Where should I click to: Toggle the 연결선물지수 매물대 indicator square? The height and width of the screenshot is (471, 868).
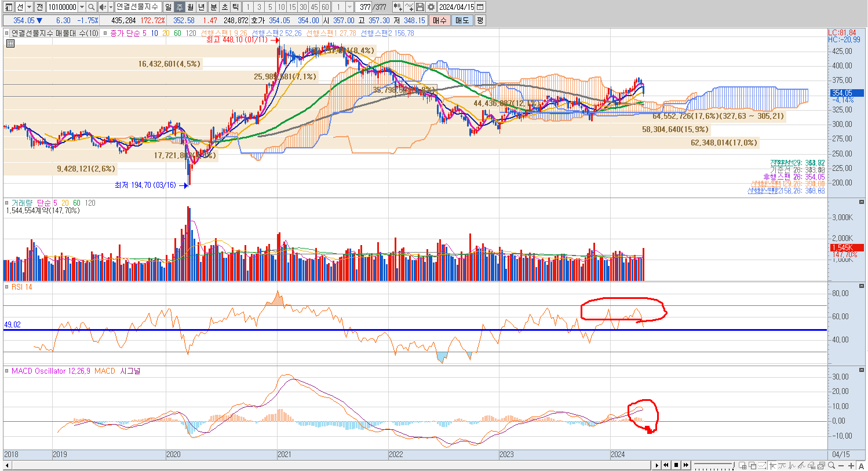[x=8, y=34]
